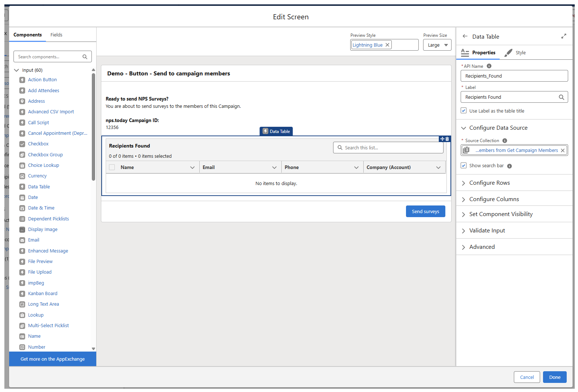
Task: Click the move handle icon on the Data Table
Action: pos(442,139)
